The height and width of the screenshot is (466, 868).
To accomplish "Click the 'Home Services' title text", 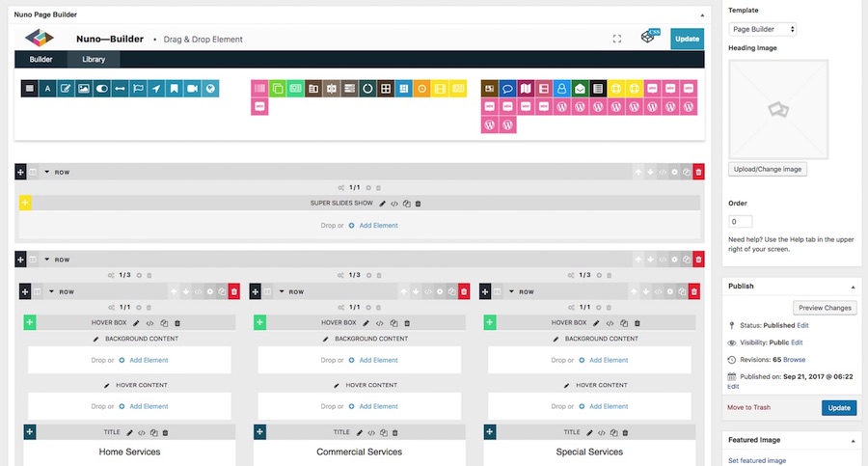I will click(x=129, y=452).
